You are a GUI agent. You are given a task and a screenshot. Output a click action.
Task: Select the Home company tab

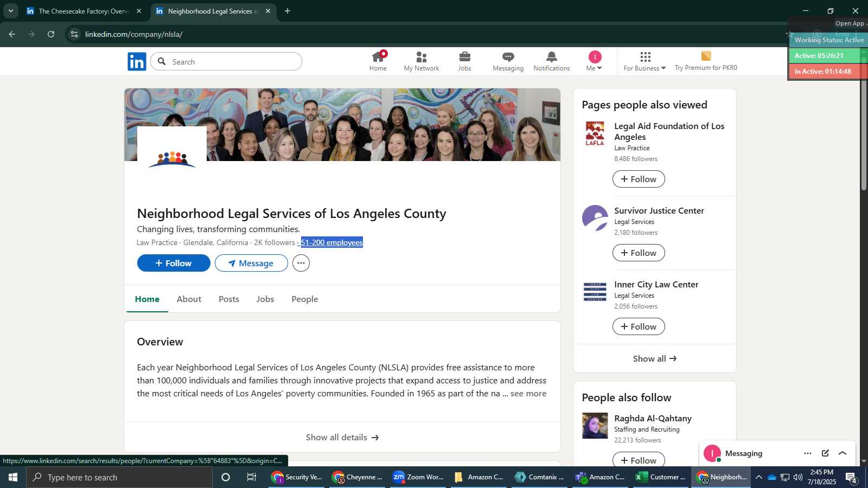pyautogui.click(x=147, y=299)
